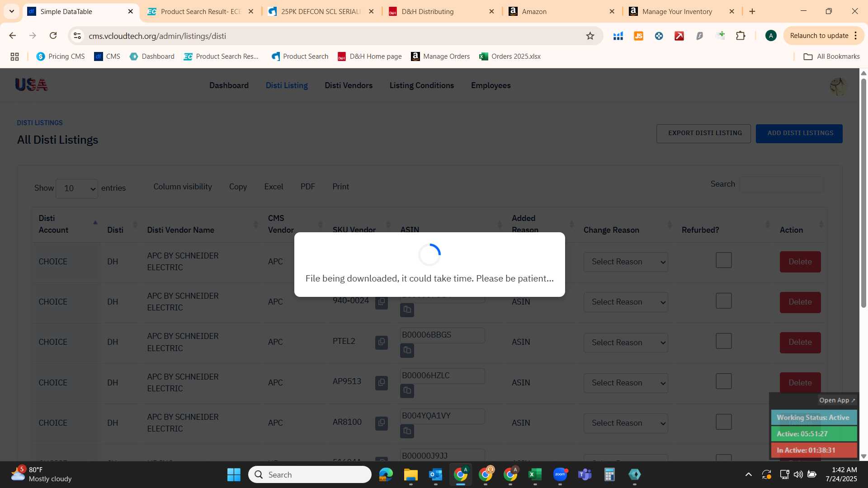This screenshot has height=488, width=868.
Task: Open Microsoft Teams from the taskbar
Action: coord(585,474)
